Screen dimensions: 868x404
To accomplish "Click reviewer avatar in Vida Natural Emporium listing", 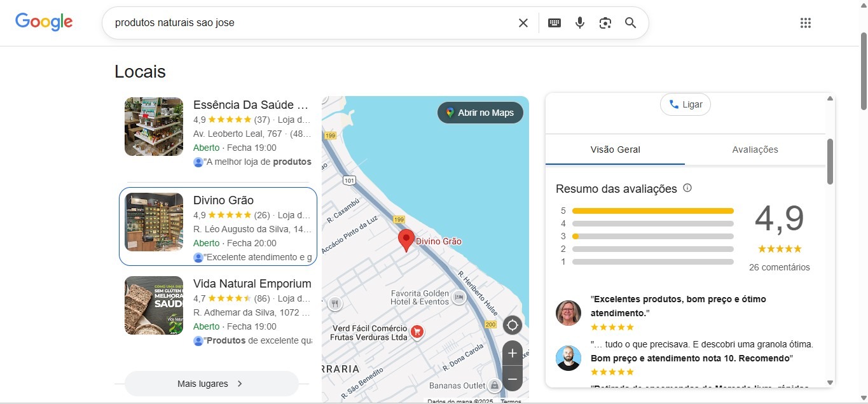I will 198,341.
